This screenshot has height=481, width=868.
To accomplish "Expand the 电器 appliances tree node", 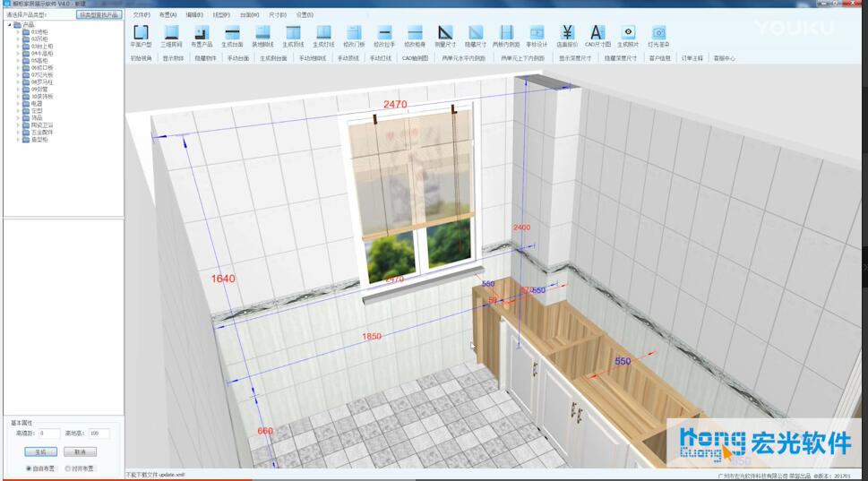I will (18, 104).
